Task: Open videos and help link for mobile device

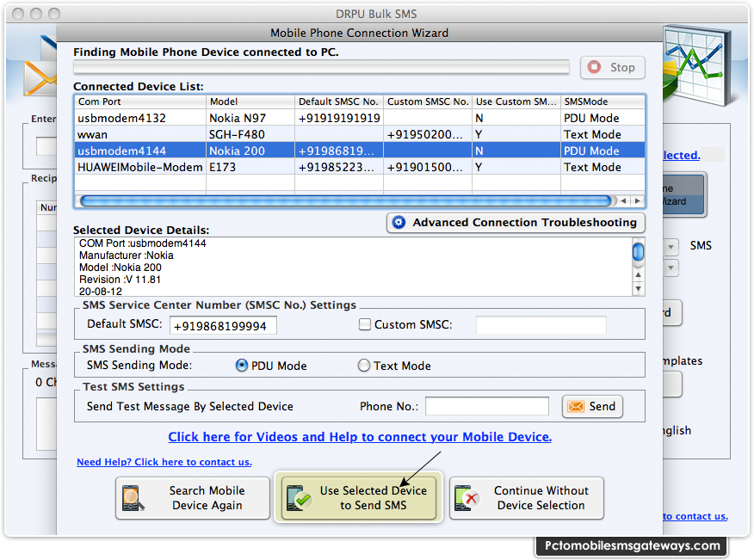Action: pos(360,437)
